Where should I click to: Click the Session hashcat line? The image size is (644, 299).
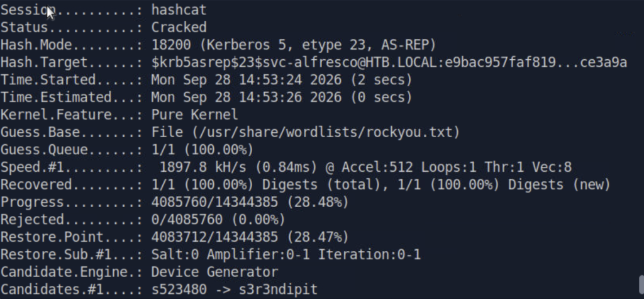(x=104, y=10)
